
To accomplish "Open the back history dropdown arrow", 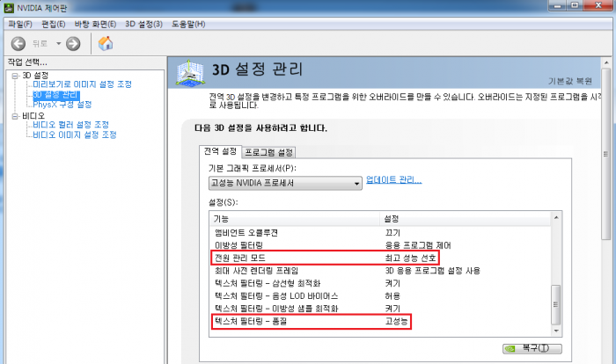I will (x=59, y=44).
